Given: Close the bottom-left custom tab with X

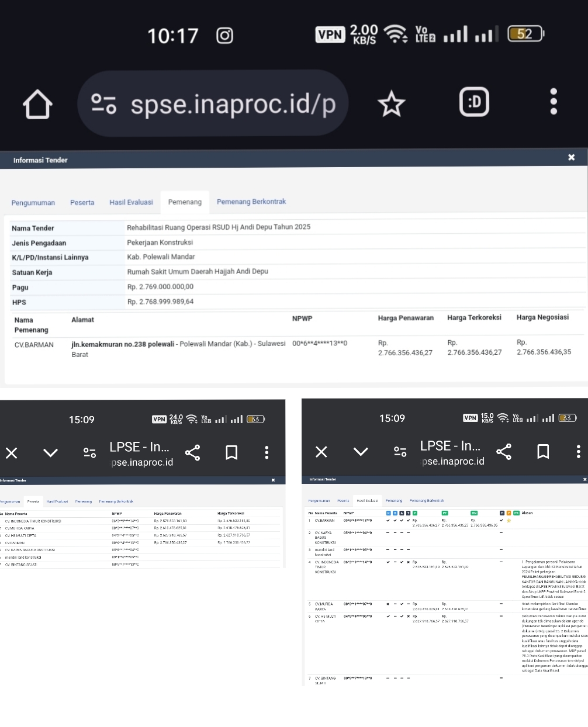Looking at the screenshot, I should tap(12, 453).
